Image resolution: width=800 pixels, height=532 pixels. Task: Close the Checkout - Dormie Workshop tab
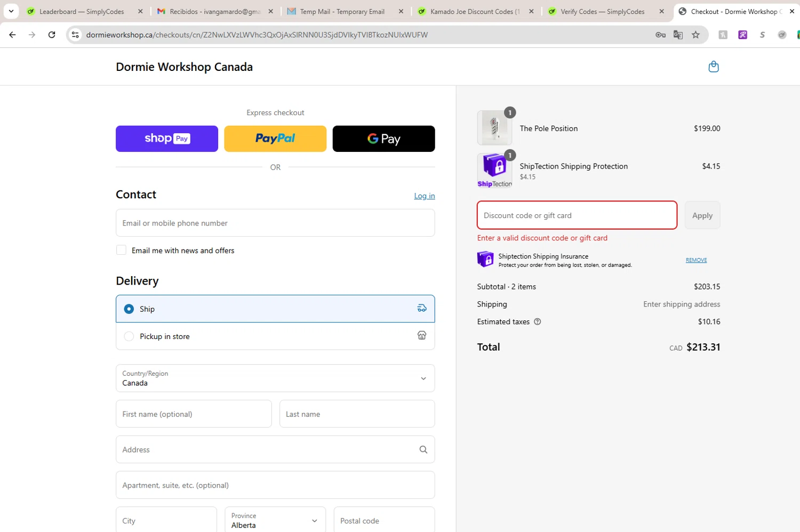click(792, 11)
